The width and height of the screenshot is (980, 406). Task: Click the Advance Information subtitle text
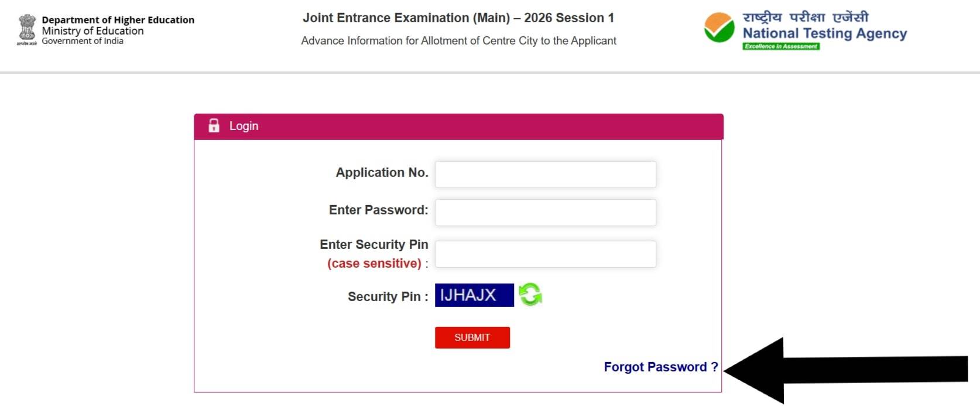(x=458, y=40)
